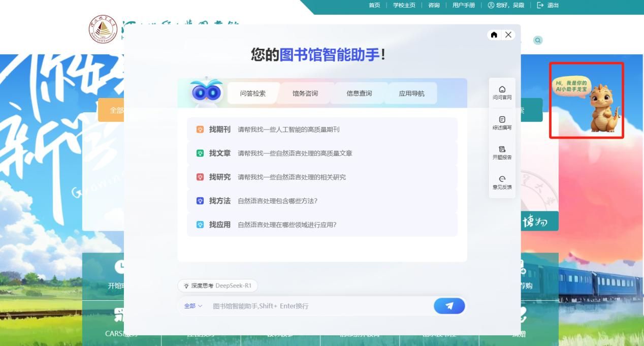This screenshot has width=644, height=346.
Task: Select the 问答检索 tab
Action: 253,93
